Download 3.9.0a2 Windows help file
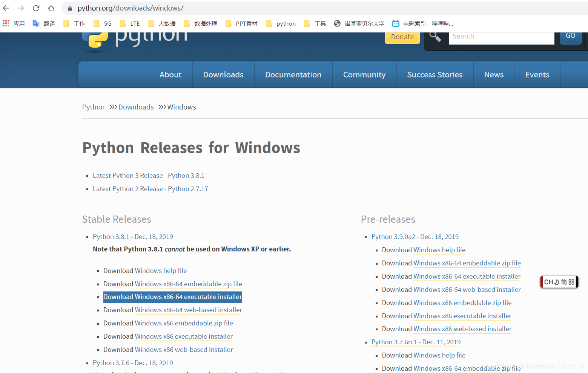 439,250
